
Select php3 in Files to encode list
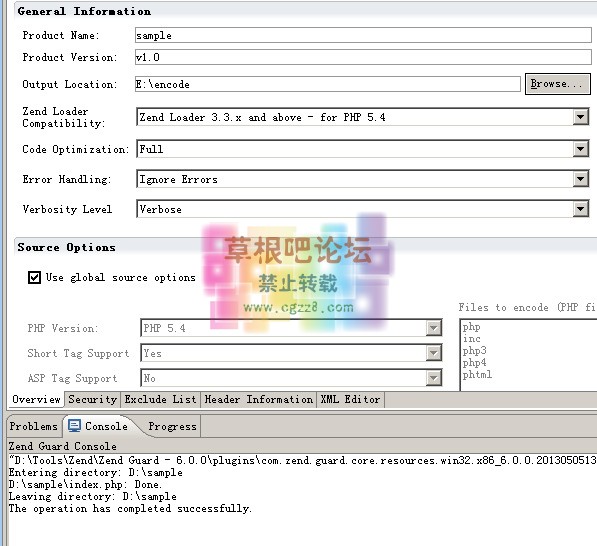(474, 350)
